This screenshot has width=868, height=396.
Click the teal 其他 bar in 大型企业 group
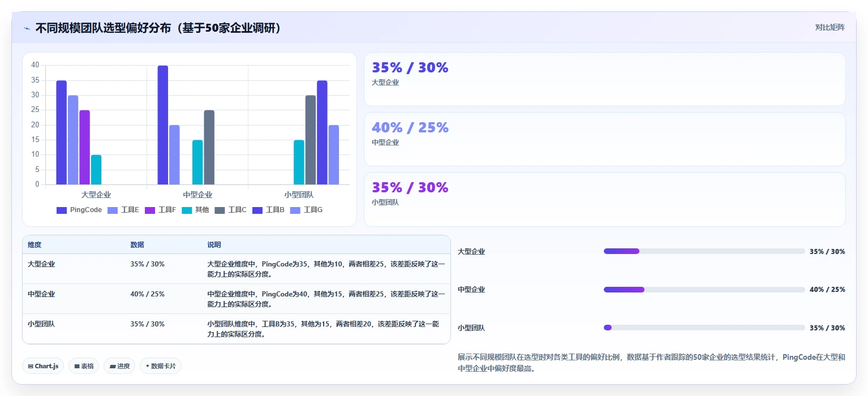coord(96,170)
